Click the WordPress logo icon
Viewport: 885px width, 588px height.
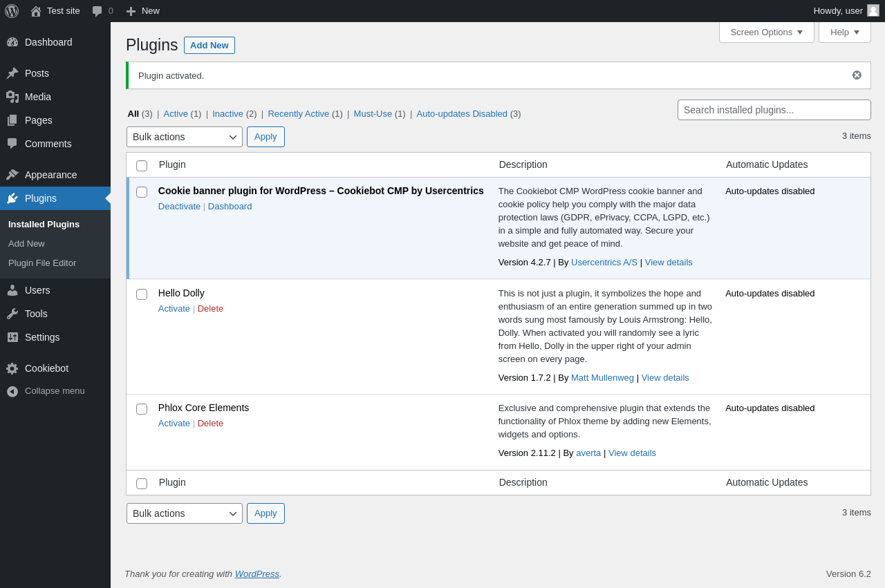coord(12,11)
